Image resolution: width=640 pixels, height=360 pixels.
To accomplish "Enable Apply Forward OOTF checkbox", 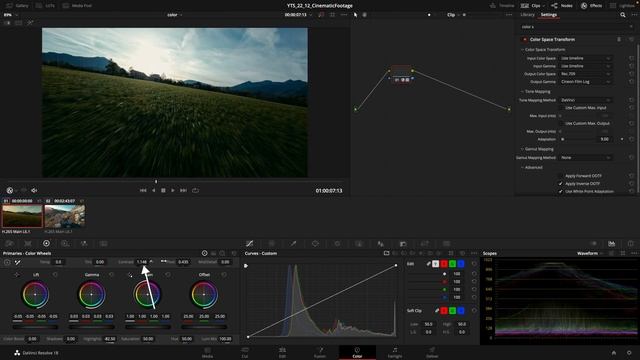I will point(561,176).
